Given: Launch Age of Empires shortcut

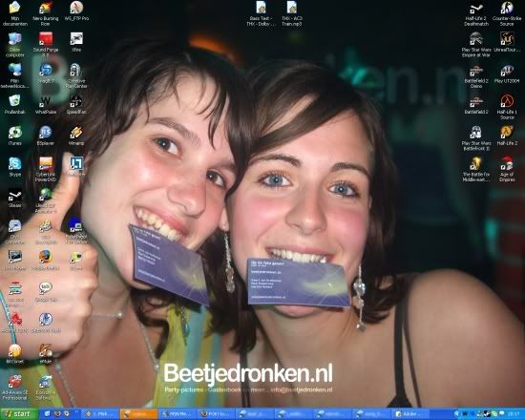Looking at the screenshot, I should click(507, 169).
